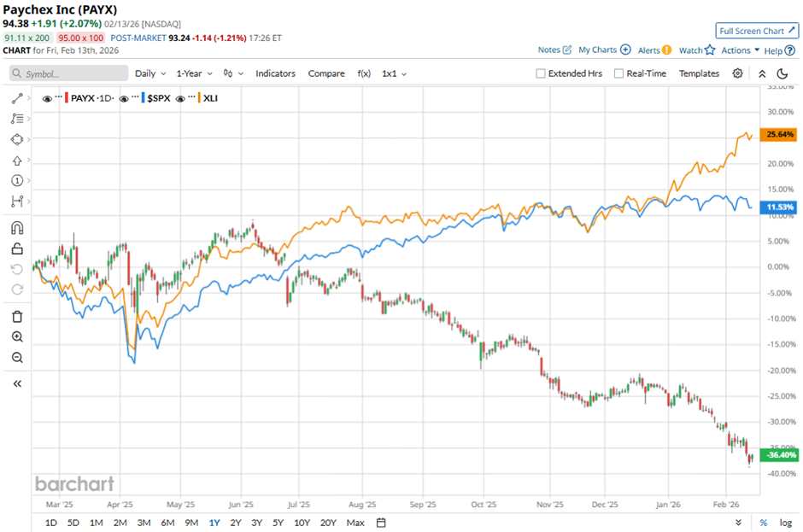Enable Extended Hrs on the chart
The image size is (803, 532).
(x=540, y=73)
